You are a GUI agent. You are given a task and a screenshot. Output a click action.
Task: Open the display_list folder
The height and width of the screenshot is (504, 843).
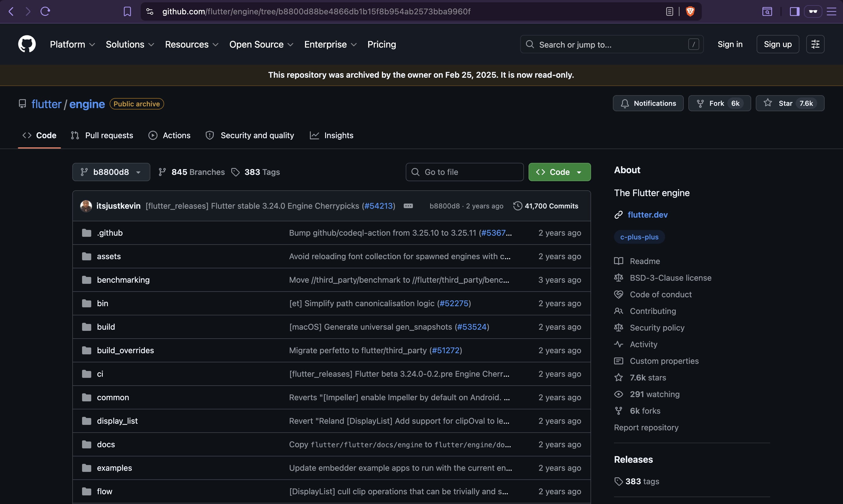pos(117,421)
